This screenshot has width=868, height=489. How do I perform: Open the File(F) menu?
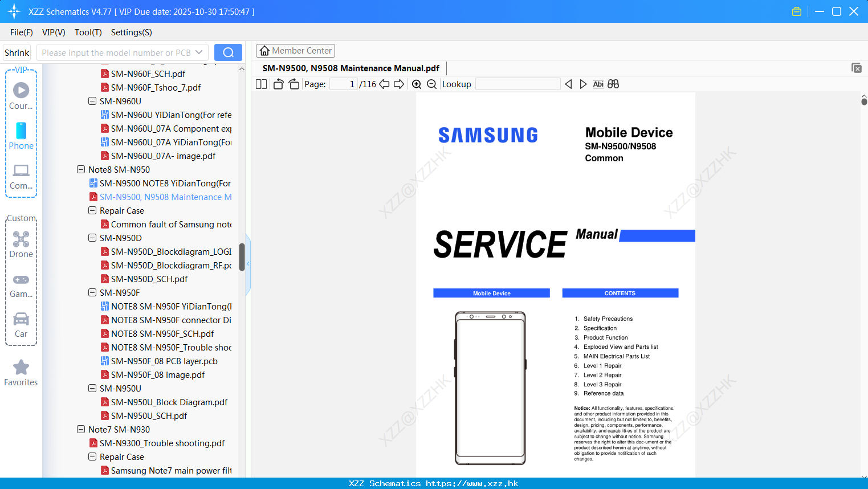pos(22,32)
